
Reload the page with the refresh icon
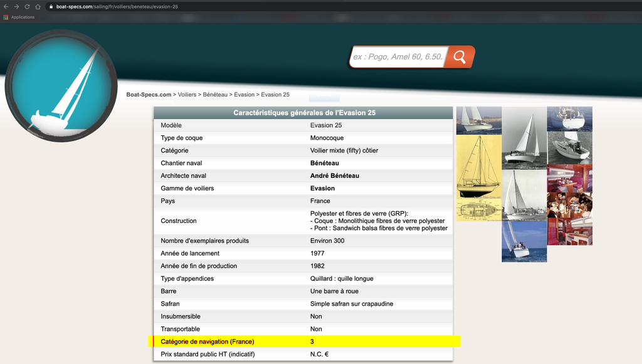point(27,6)
